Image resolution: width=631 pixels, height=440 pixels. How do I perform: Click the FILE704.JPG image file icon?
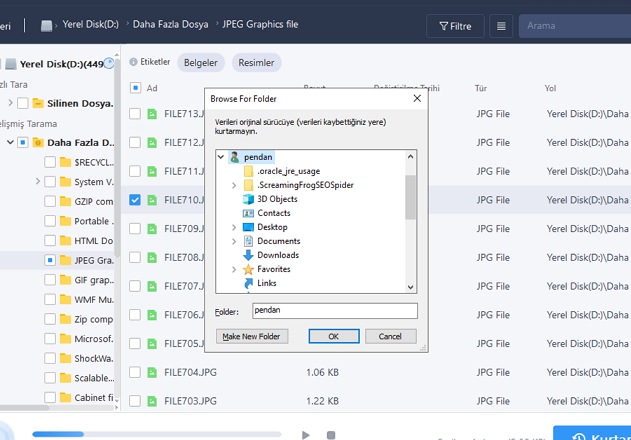(152, 372)
